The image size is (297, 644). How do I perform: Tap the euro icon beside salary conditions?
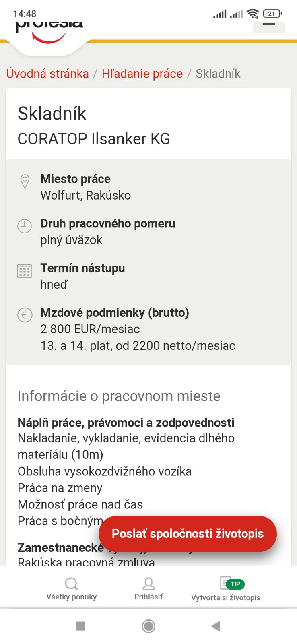pos(25,315)
